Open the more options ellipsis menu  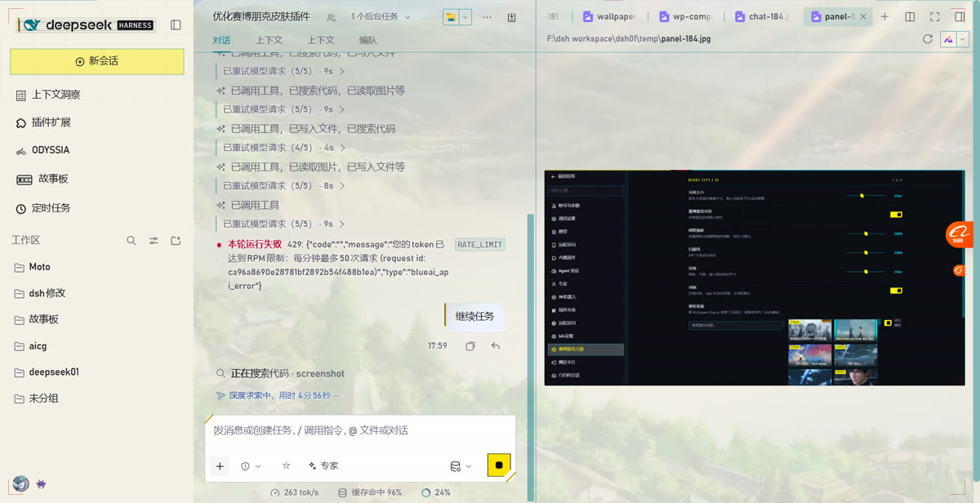pyautogui.click(x=488, y=16)
